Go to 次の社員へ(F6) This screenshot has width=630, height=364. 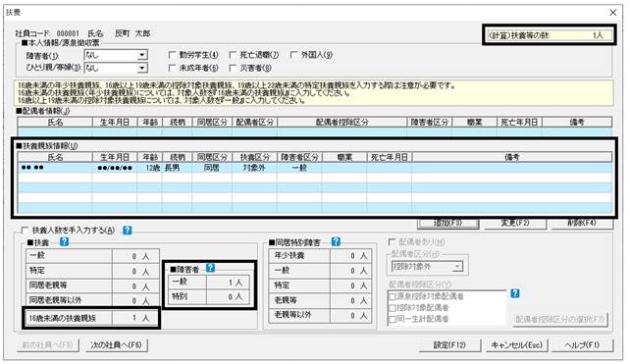[x=117, y=345]
